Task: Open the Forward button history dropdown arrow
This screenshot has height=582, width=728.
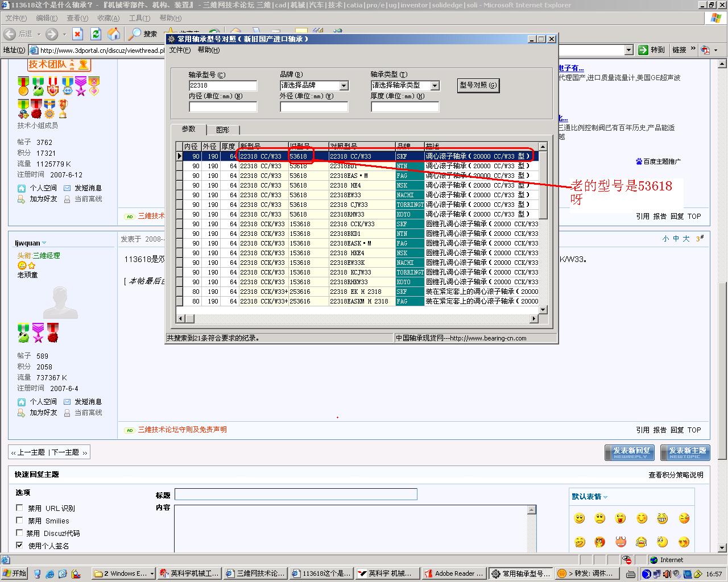Action: click(64, 34)
